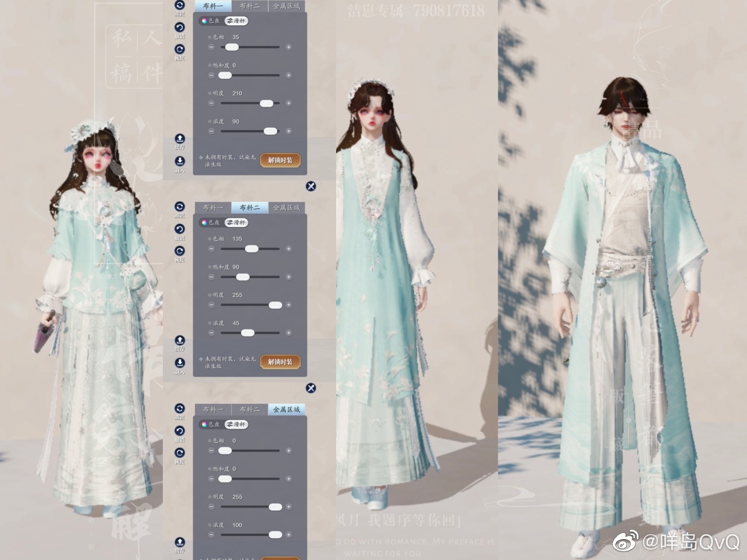Decrease 色相 135 with minus button
This screenshot has height=560, width=747.
click(211, 249)
